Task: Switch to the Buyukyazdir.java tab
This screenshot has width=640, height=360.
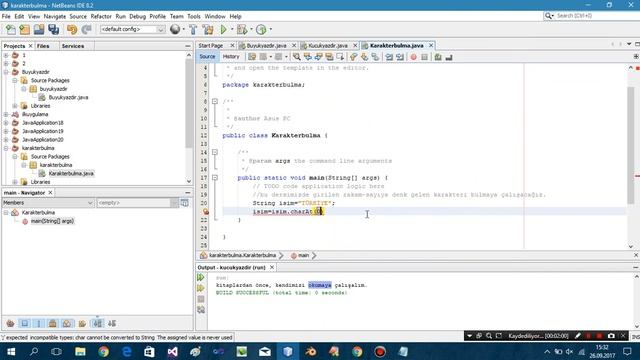Action: tap(266, 46)
